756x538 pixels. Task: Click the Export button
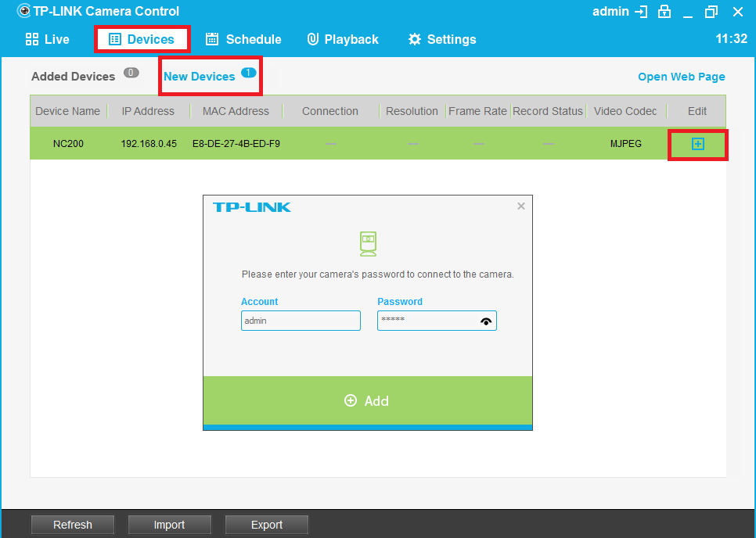pos(267,525)
